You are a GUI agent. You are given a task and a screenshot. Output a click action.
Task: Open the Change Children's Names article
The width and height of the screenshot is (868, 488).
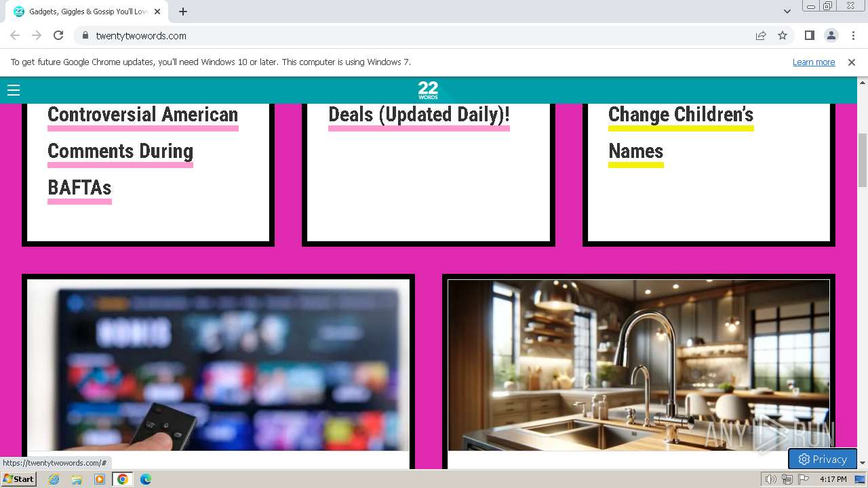(681, 133)
